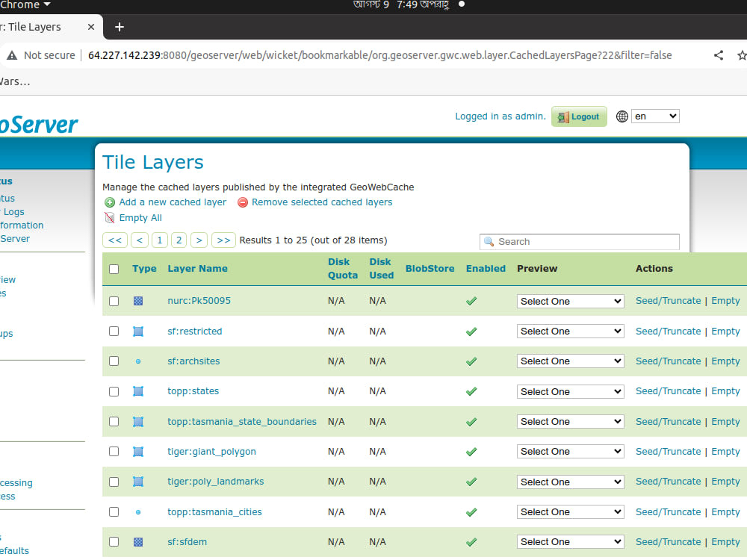
Task: Check the box for sf:sfdem
Action: pyautogui.click(x=114, y=542)
